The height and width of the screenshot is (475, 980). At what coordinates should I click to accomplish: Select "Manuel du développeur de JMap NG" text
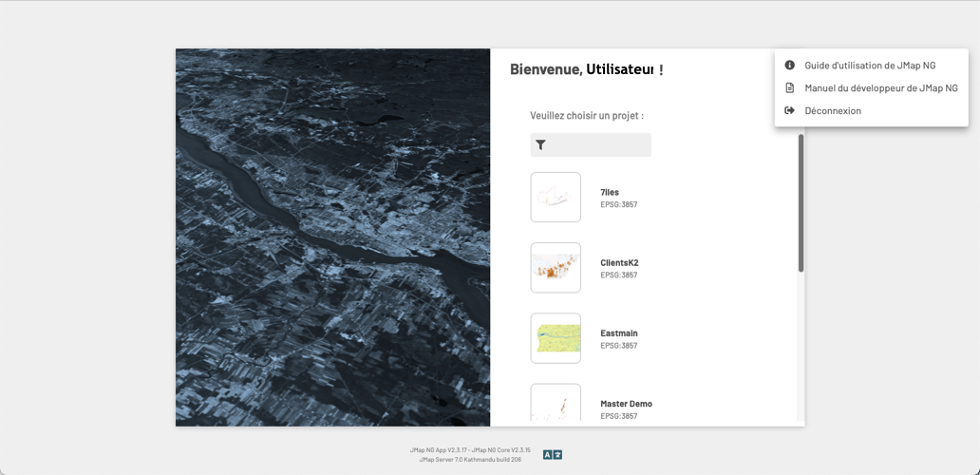coord(880,88)
